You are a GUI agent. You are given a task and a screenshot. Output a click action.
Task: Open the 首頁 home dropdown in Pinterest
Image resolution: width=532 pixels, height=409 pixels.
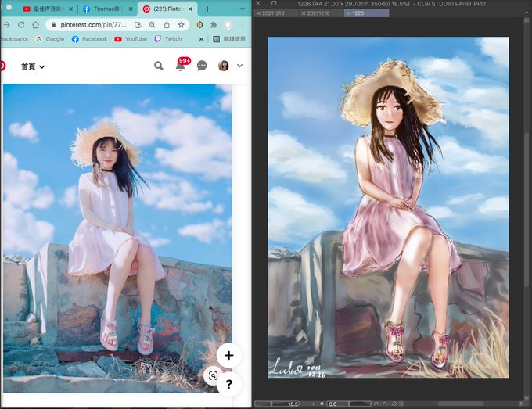click(x=33, y=66)
